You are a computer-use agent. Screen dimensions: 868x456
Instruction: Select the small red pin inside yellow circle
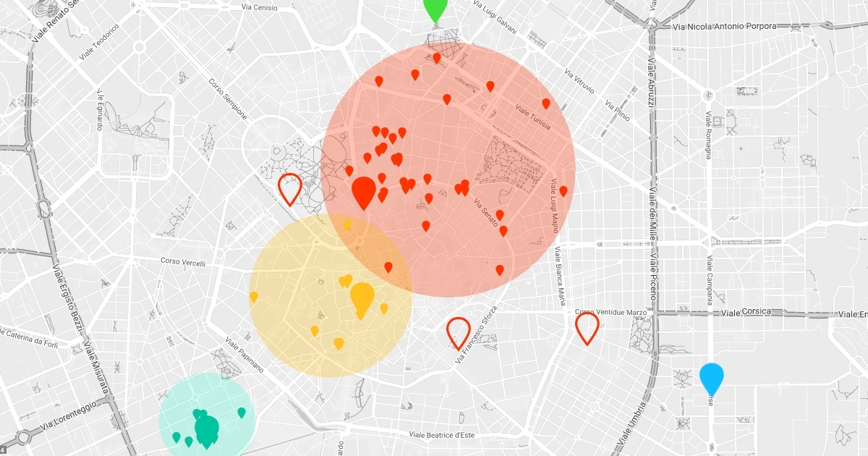tap(388, 268)
